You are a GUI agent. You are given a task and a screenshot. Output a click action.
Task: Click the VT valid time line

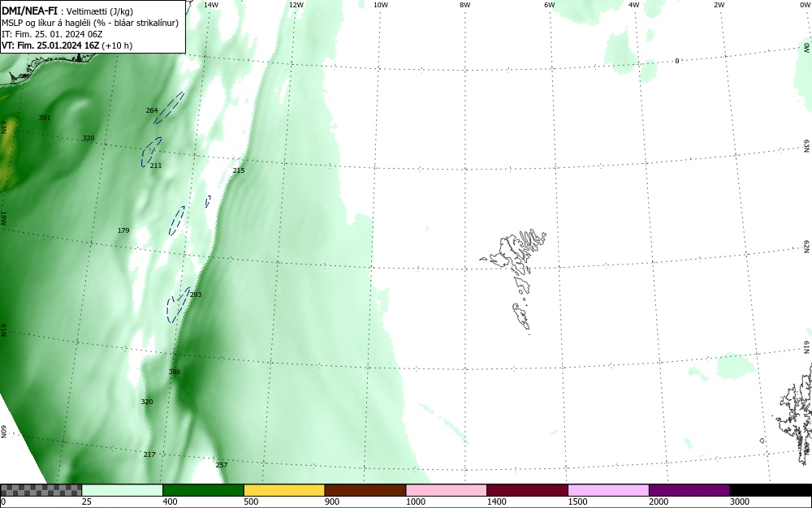coord(67,45)
